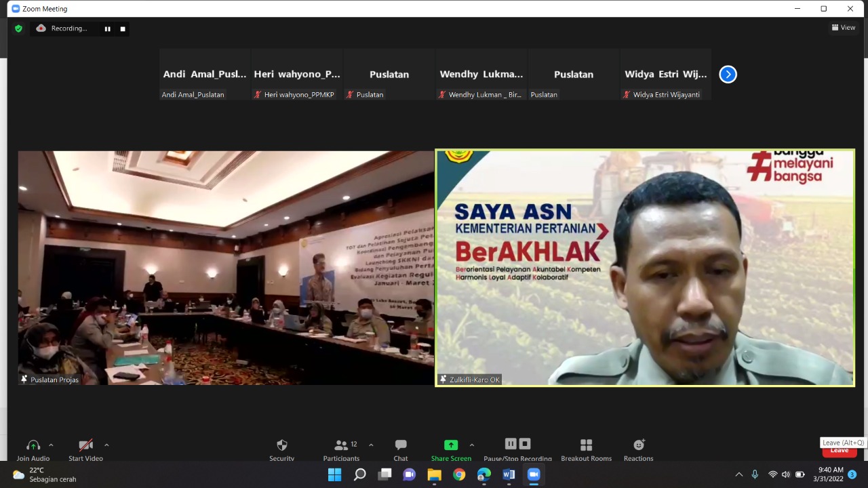Show next participants with blue arrow
The width and height of the screenshot is (868, 488).
tap(728, 75)
